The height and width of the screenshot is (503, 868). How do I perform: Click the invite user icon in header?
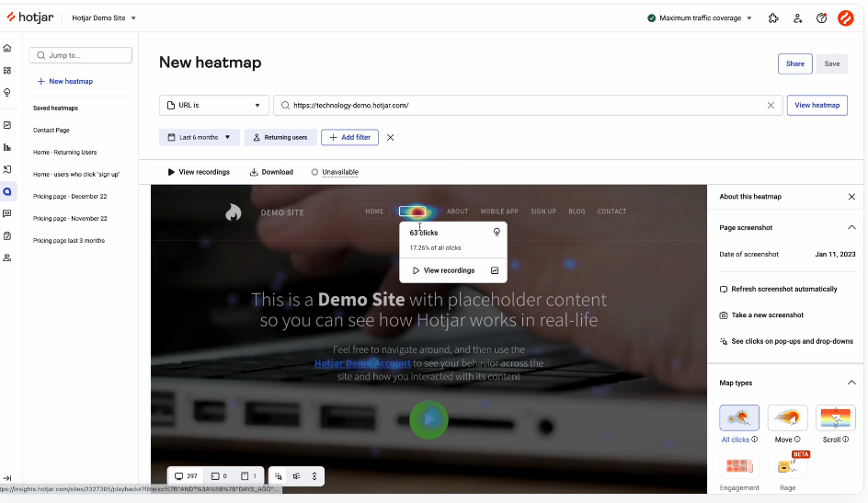coord(798,18)
